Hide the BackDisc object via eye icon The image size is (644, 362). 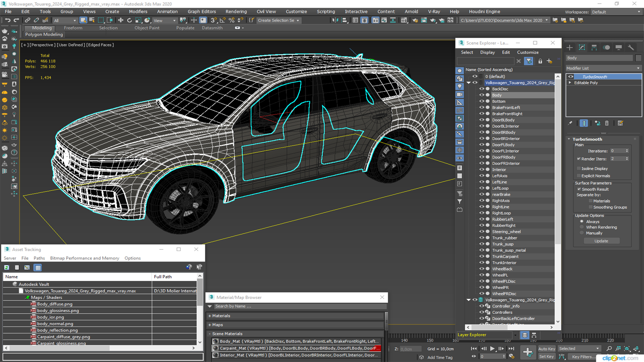(481, 89)
